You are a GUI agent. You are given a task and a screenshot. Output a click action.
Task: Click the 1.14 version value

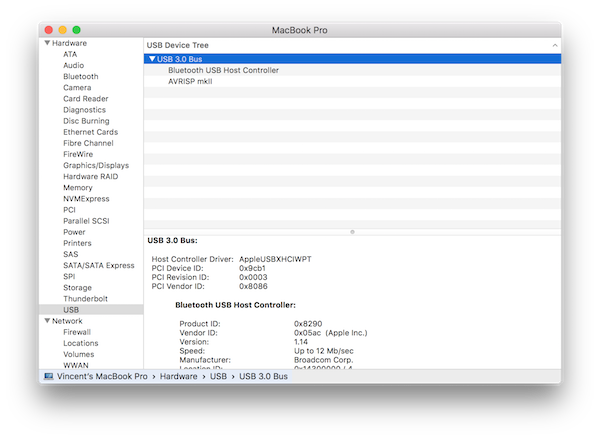(x=301, y=342)
